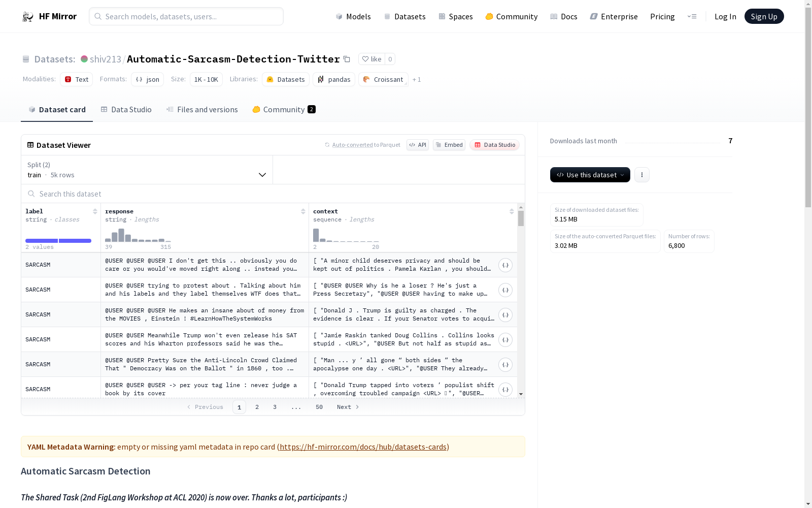This screenshot has height=508, width=812.
Task: Click the Sign Up button
Action: coord(764,16)
